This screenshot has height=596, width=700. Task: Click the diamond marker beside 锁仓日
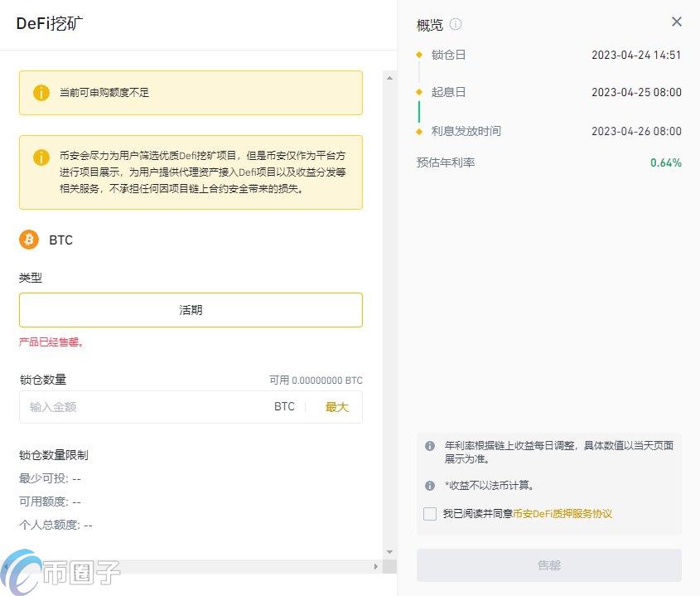click(x=418, y=55)
